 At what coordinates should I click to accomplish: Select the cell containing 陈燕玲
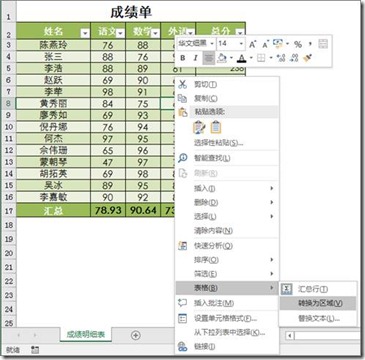pos(53,45)
